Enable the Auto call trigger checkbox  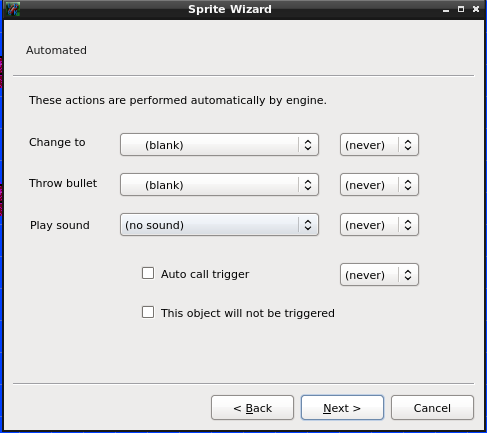pyautogui.click(x=148, y=273)
